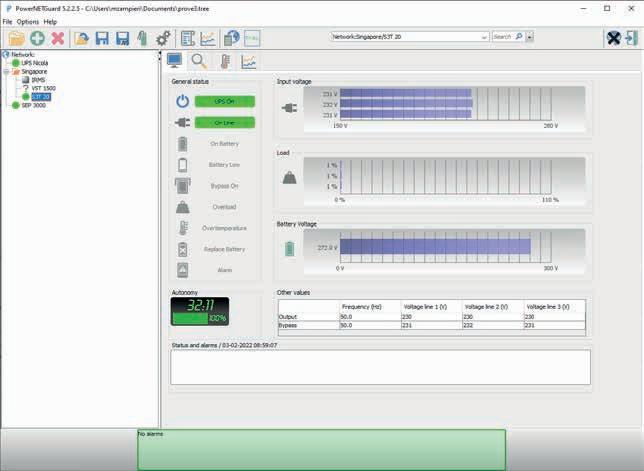Click the line chart icon in main toolbar
The image size is (644, 471).
pyautogui.click(x=208, y=39)
